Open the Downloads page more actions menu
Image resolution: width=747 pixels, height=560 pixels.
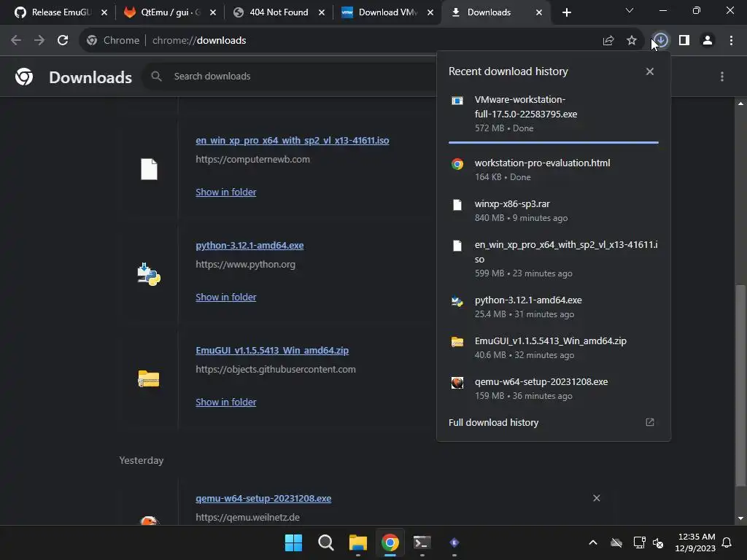pyautogui.click(x=722, y=77)
